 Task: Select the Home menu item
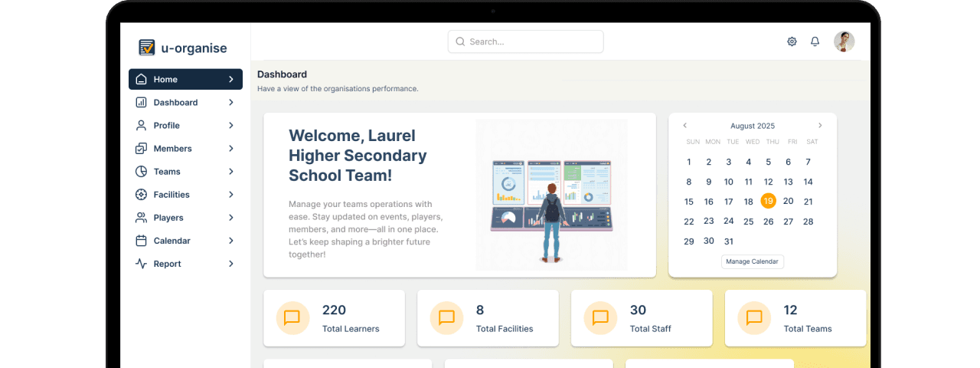[x=185, y=79]
